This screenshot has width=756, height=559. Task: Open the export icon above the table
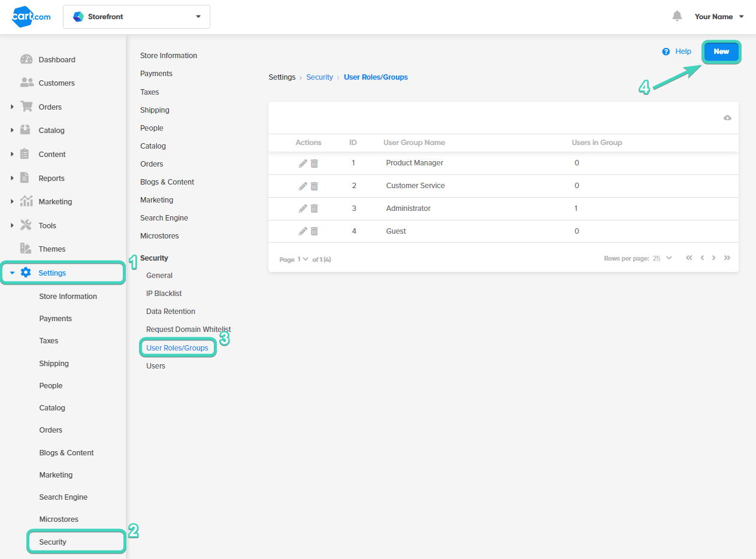(727, 118)
